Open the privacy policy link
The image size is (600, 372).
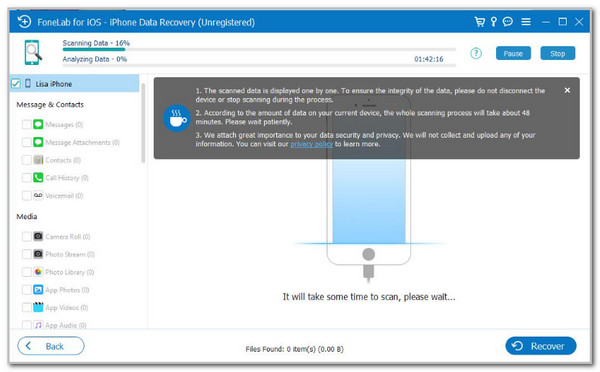click(311, 144)
